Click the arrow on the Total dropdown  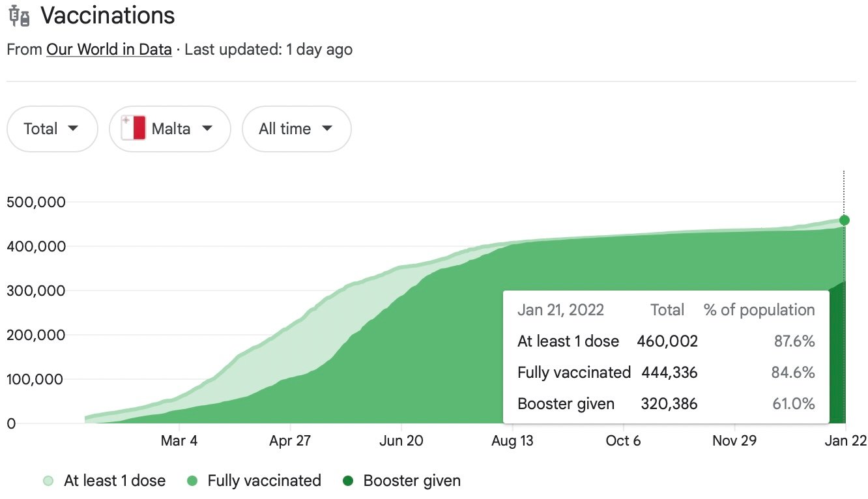(73, 128)
